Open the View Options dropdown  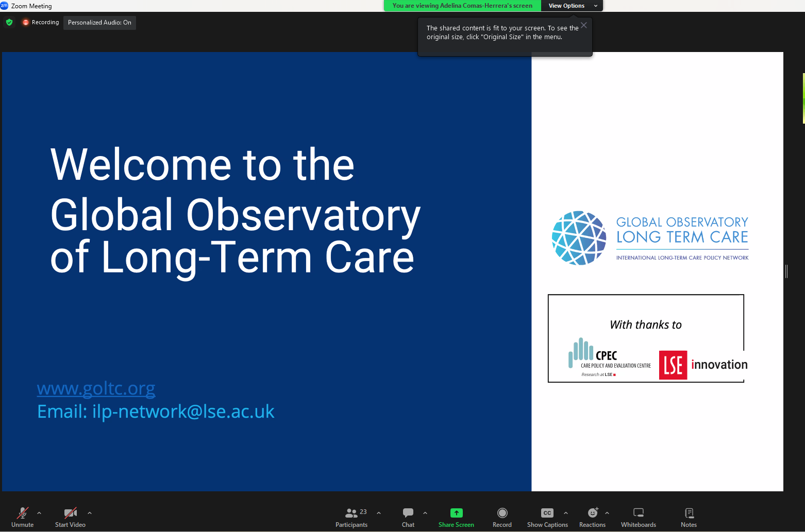tap(573, 6)
